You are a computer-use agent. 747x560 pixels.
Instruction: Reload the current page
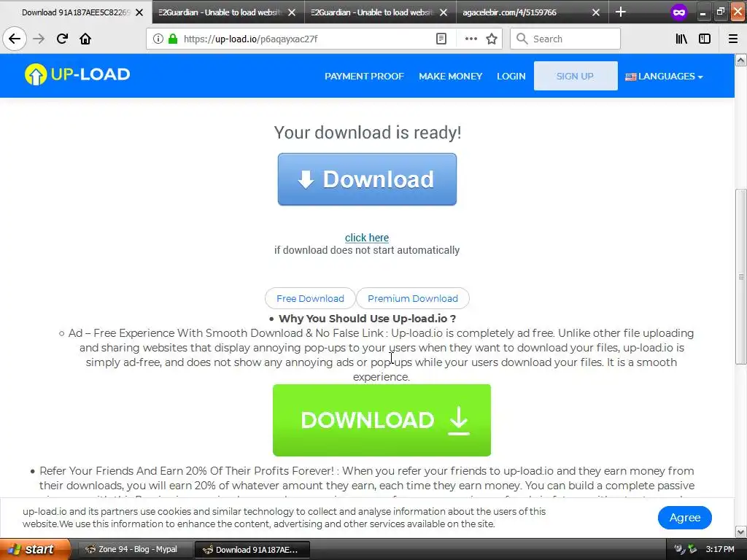tap(62, 39)
